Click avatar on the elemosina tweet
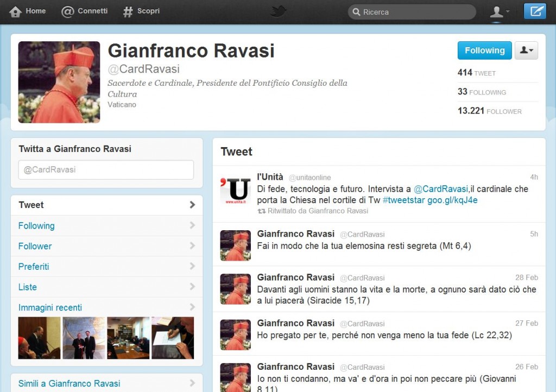556x392 pixels. [x=236, y=245]
